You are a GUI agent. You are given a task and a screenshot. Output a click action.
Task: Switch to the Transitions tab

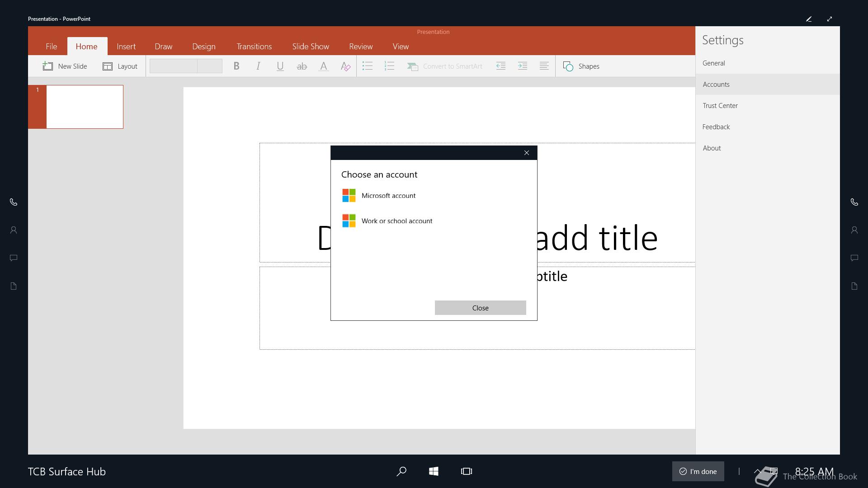click(254, 46)
